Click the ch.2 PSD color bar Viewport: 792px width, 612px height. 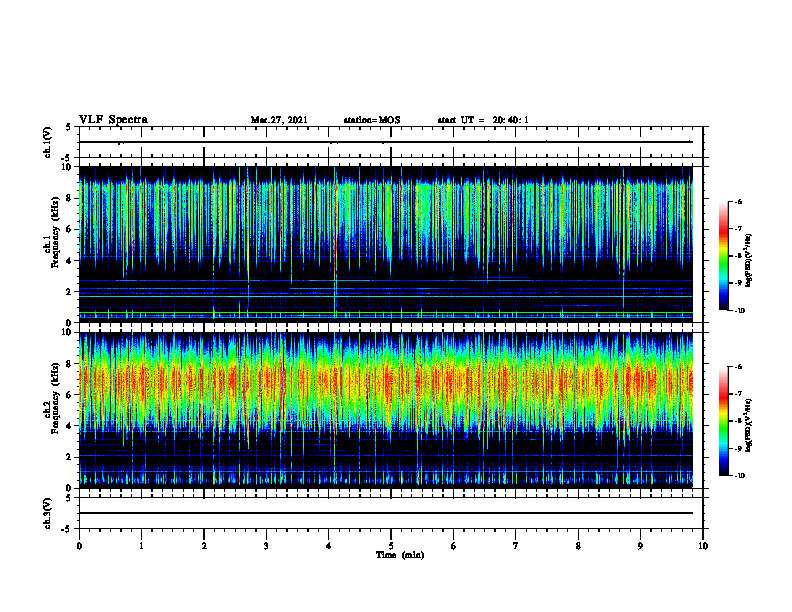pyautogui.click(x=723, y=421)
